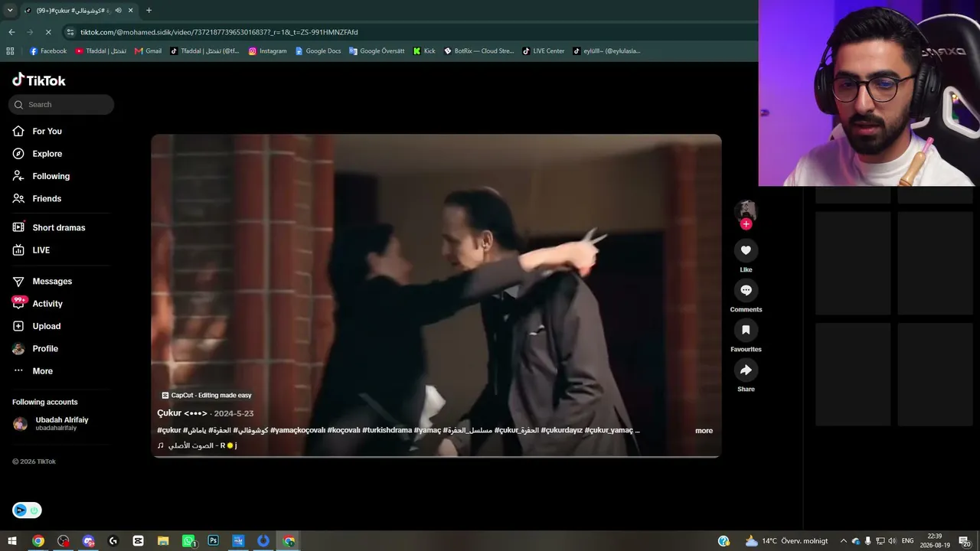
Task: Show hidden system tray icons
Action: (844, 541)
